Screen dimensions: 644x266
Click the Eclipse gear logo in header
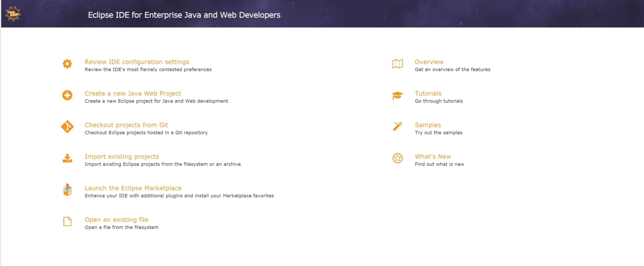13,14
